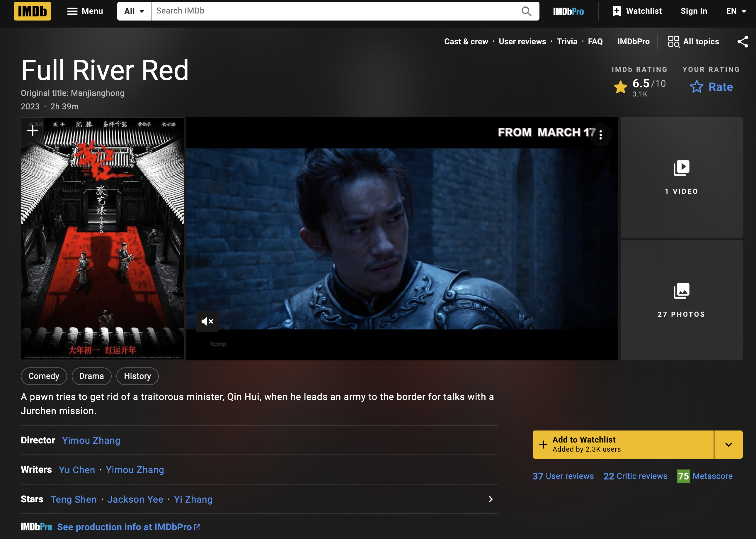
Task: Open star Teng Shen's page
Action: tap(74, 499)
